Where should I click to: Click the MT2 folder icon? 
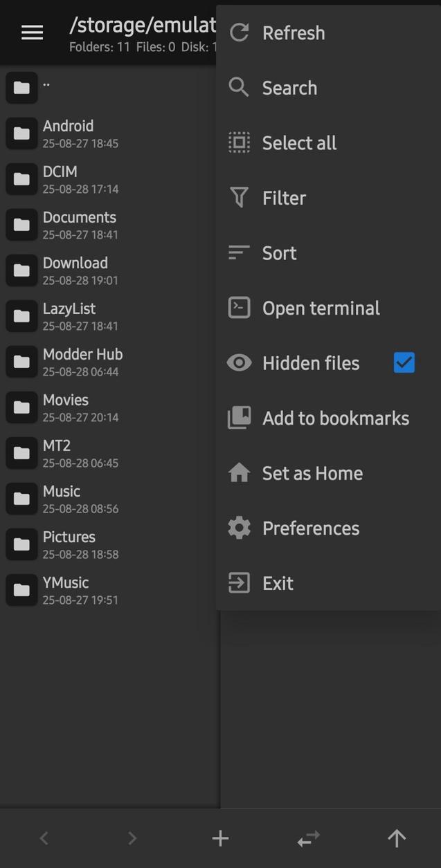[x=21, y=453]
